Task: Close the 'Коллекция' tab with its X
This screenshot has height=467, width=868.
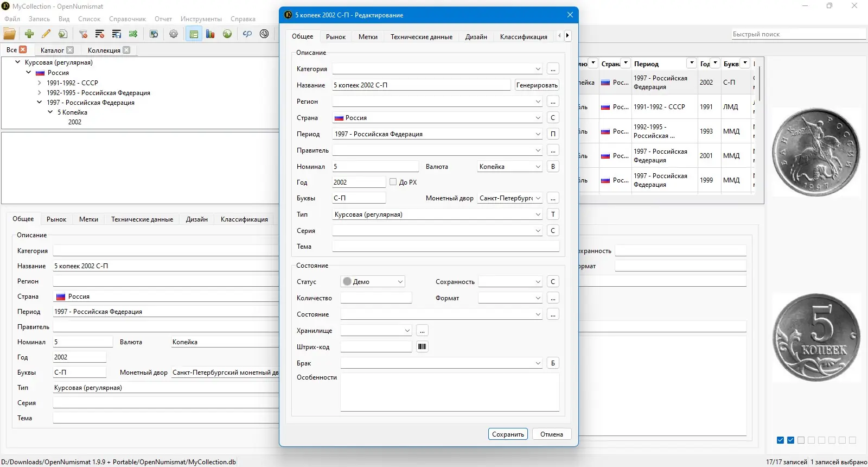Action: pyautogui.click(x=126, y=50)
